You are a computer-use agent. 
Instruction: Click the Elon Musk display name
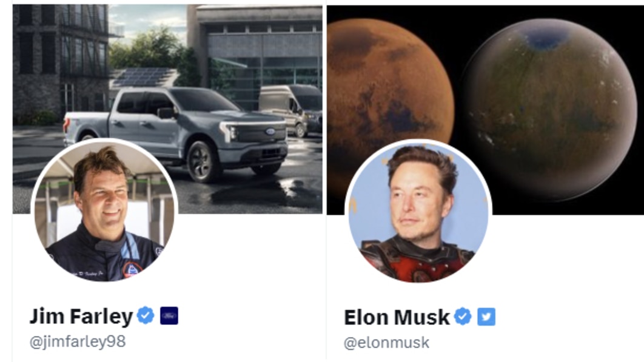397,317
